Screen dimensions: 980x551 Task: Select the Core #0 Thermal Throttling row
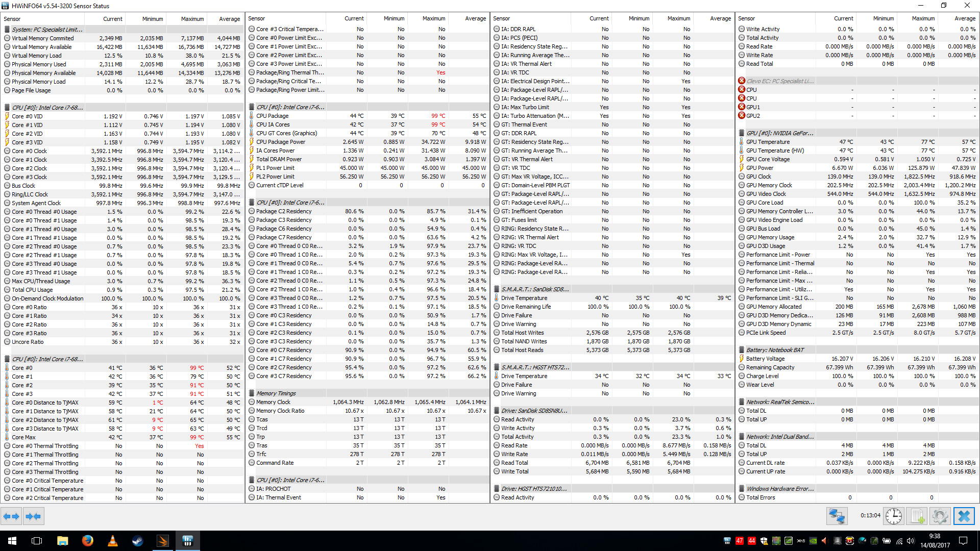[122, 446]
